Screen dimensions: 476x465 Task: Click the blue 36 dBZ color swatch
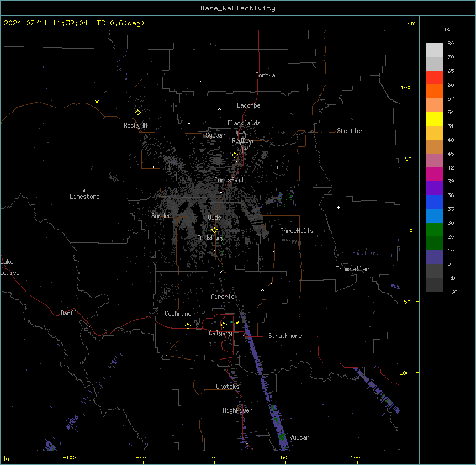point(434,202)
